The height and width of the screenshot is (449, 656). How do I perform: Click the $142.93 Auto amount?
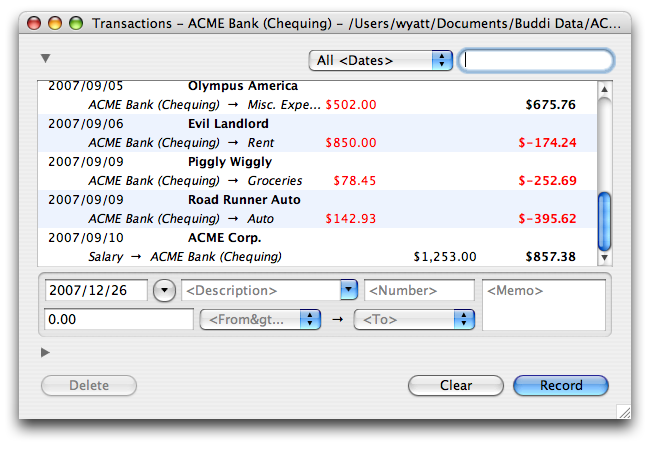351,219
